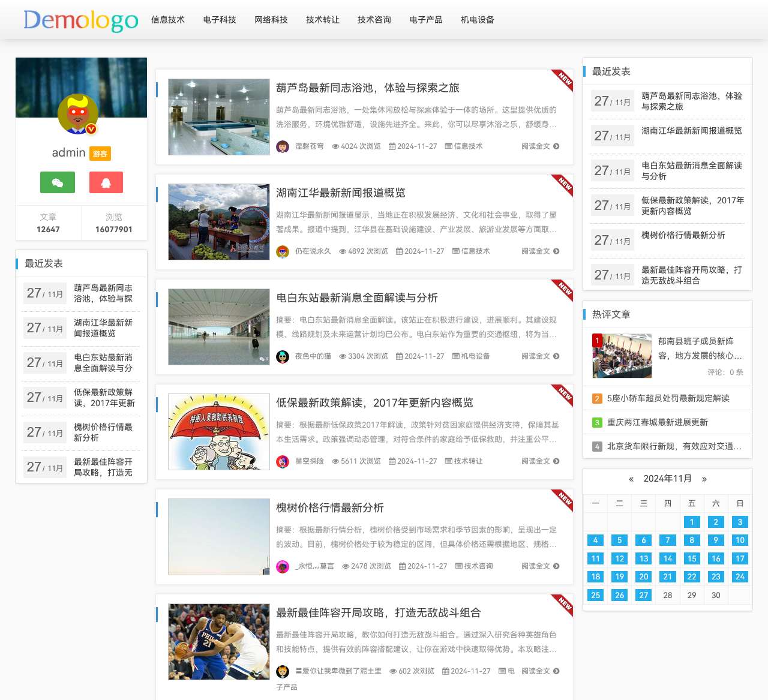Click the green WeChat icon button
Viewport: 768px width, 700px height.
(x=58, y=182)
